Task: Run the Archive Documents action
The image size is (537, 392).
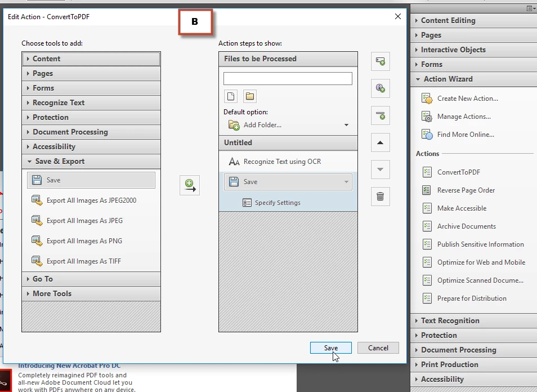Action: coord(459,226)
